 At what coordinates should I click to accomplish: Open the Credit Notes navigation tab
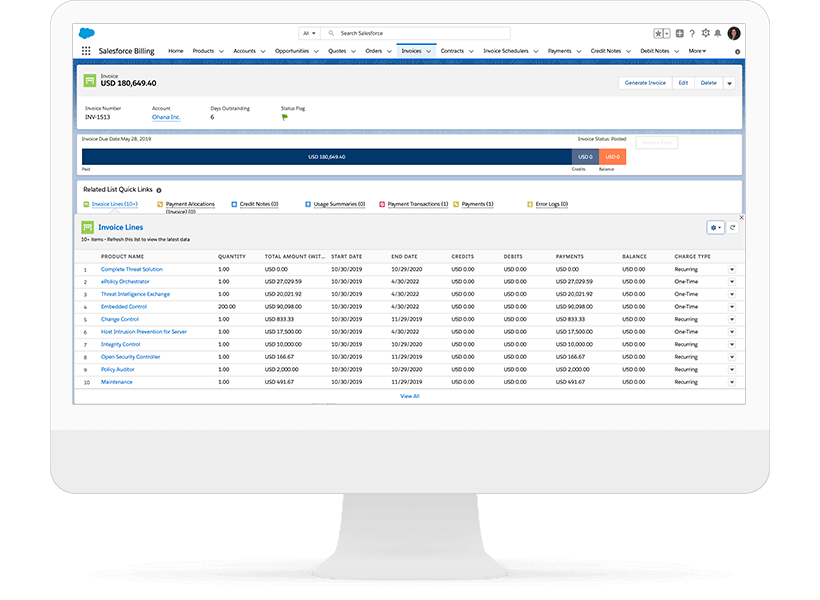tap(606, 51)
